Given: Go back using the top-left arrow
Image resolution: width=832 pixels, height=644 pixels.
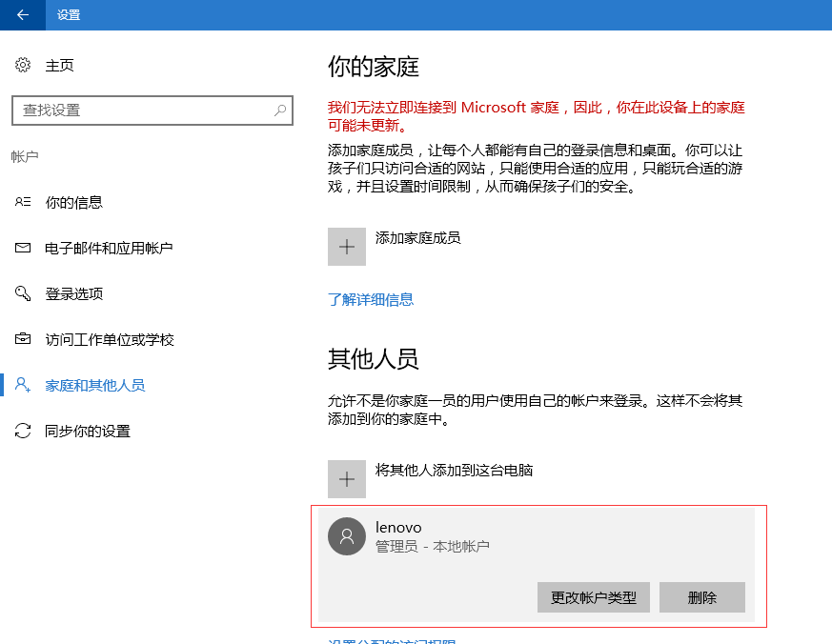Looking at the screenshot, I should [22, 15].
